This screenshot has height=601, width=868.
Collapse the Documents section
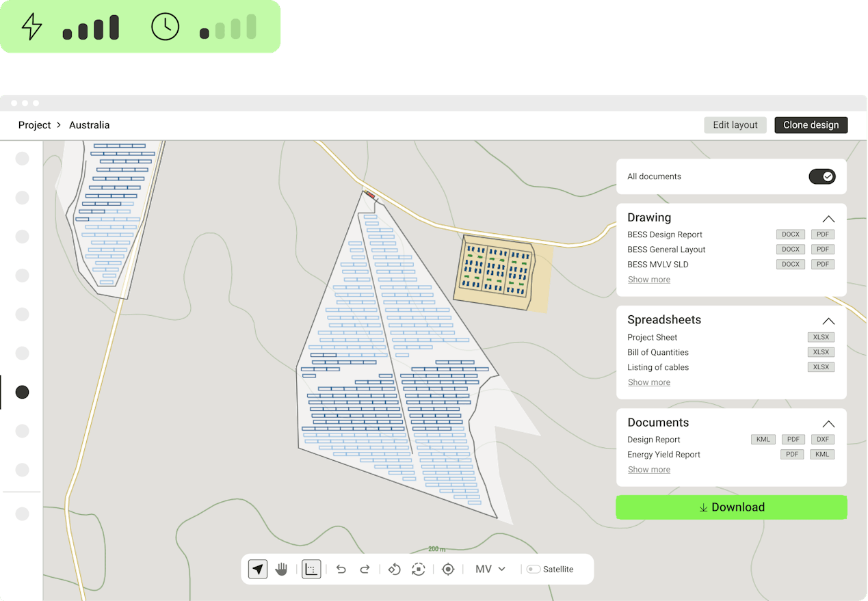point(828,423)
